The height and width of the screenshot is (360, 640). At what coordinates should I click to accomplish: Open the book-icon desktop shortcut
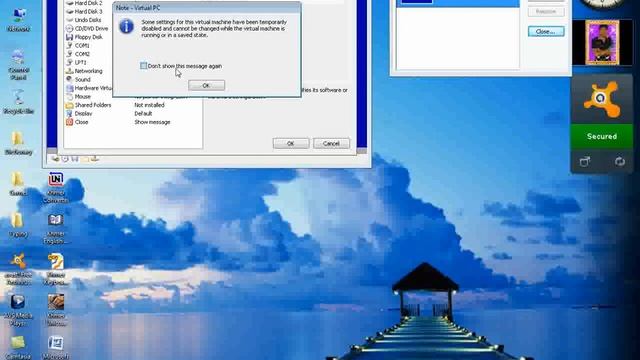(56, 229)
